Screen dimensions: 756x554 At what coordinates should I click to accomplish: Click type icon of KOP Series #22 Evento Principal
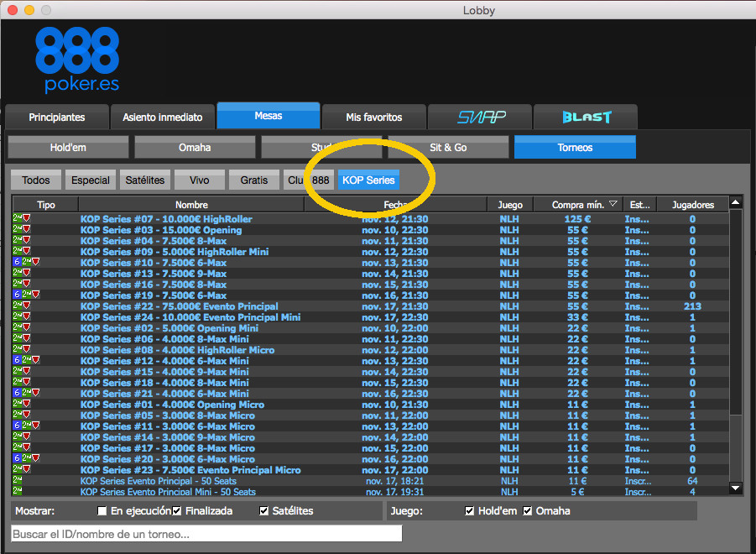22,306
